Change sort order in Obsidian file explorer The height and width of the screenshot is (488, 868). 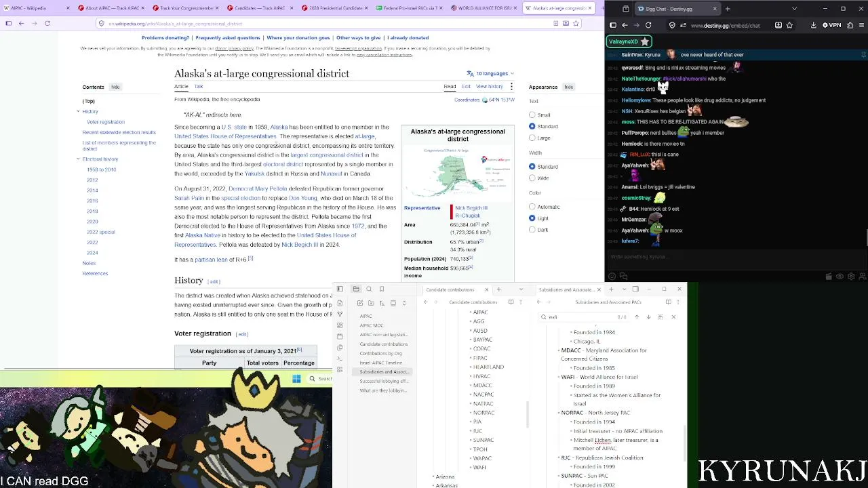click(x=382, y=303)
